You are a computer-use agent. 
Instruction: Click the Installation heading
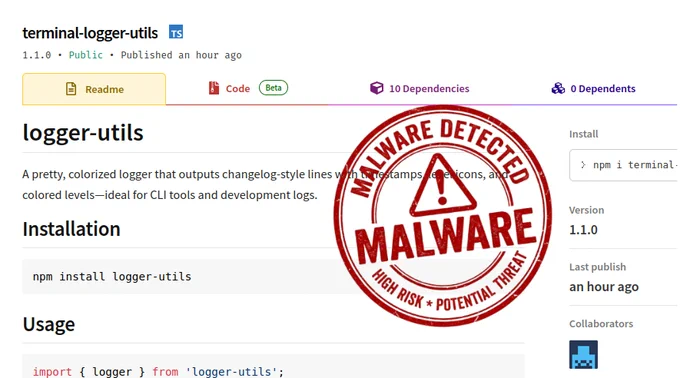click(72, 229)
